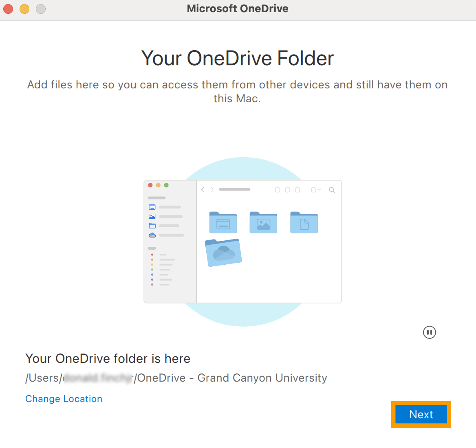Click the search magnifier in illustrated Finder
Screen dimensions: 476x448
pyautogui.click(x=332, y=190)
